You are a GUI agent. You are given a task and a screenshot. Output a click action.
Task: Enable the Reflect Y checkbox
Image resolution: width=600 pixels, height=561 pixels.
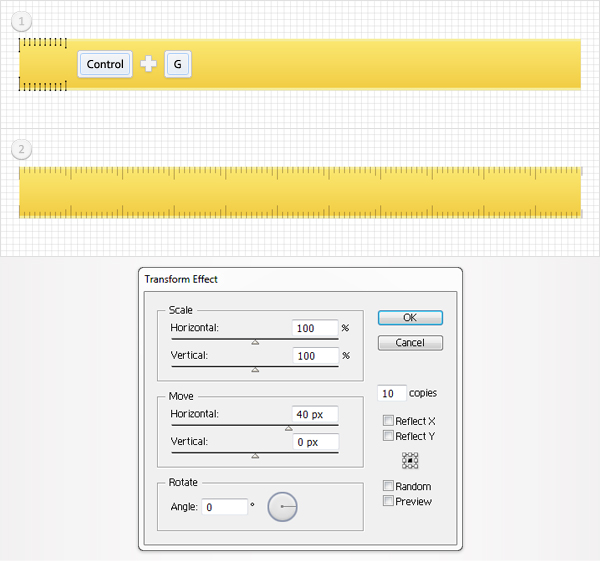388,435
